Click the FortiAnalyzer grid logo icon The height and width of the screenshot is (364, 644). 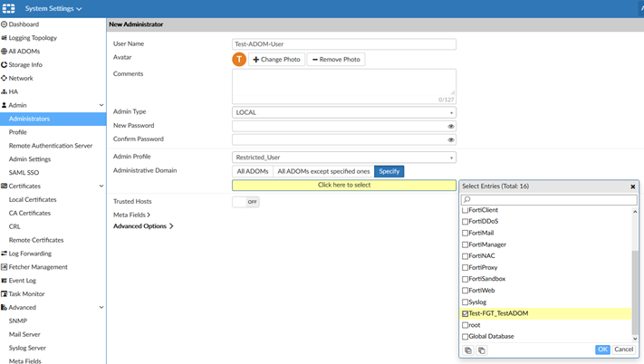point(9,8)
